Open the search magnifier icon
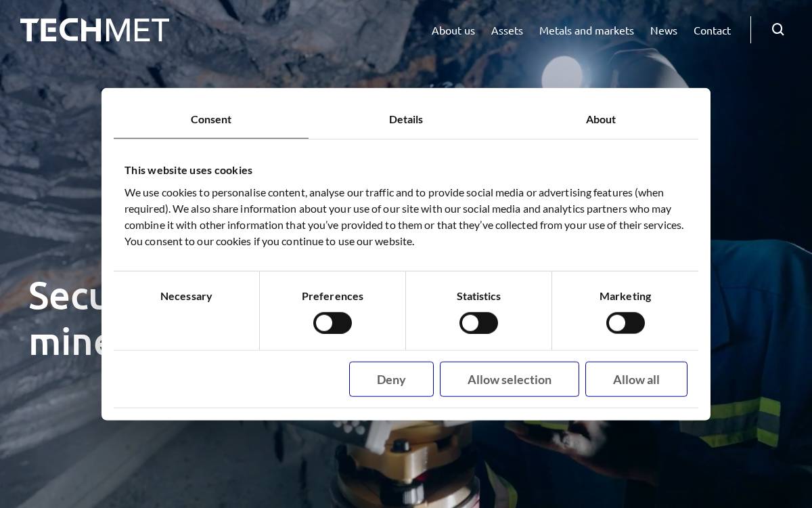Viewport: 812px width, 508px height. tap(778, 30)
